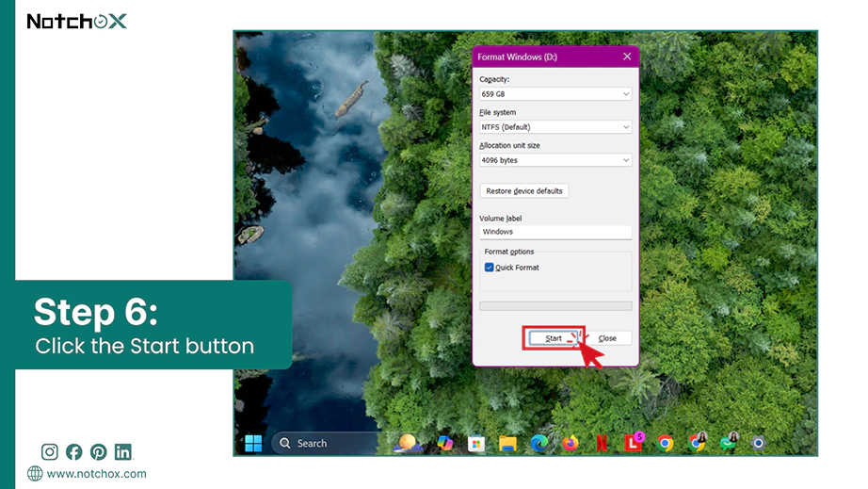
Task: Toggle the Quick Format checkbox
Action: click(x=489, y=267)
